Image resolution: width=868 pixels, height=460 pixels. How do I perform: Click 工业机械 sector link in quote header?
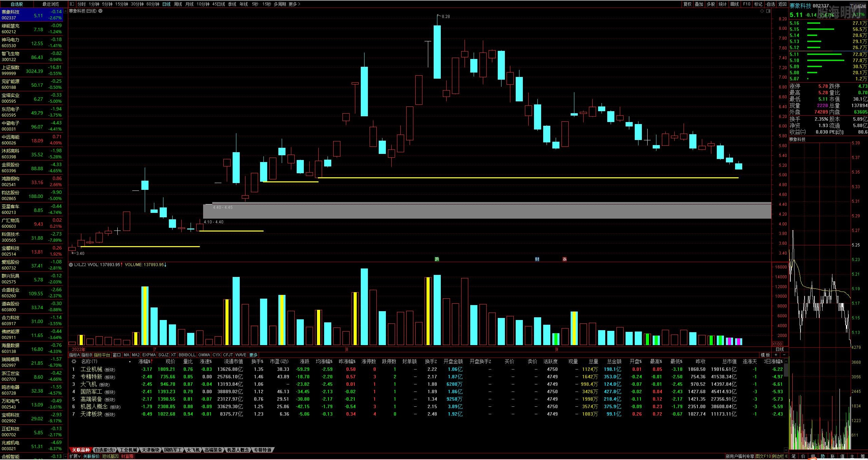tap(858, 6)
